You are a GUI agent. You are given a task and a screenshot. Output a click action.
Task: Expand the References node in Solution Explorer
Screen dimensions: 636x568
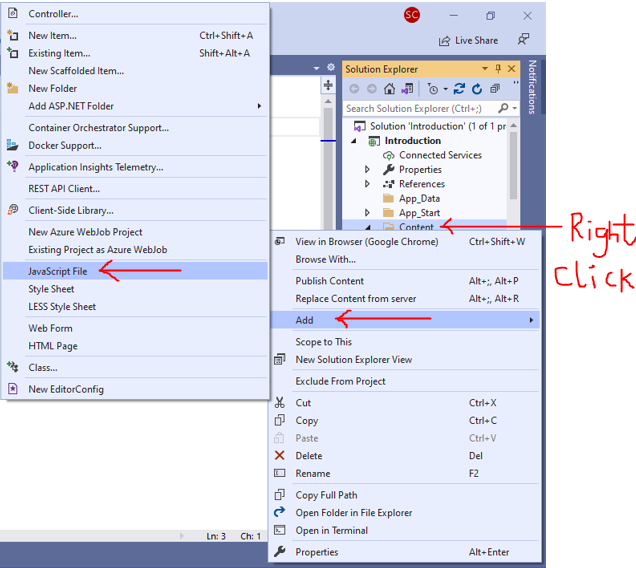pyautogui.click(x=367, y=184)
